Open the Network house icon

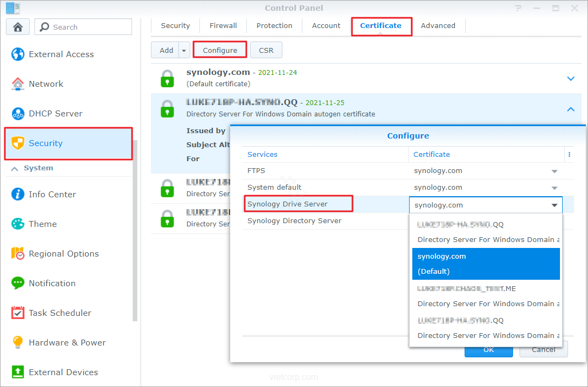18,84
